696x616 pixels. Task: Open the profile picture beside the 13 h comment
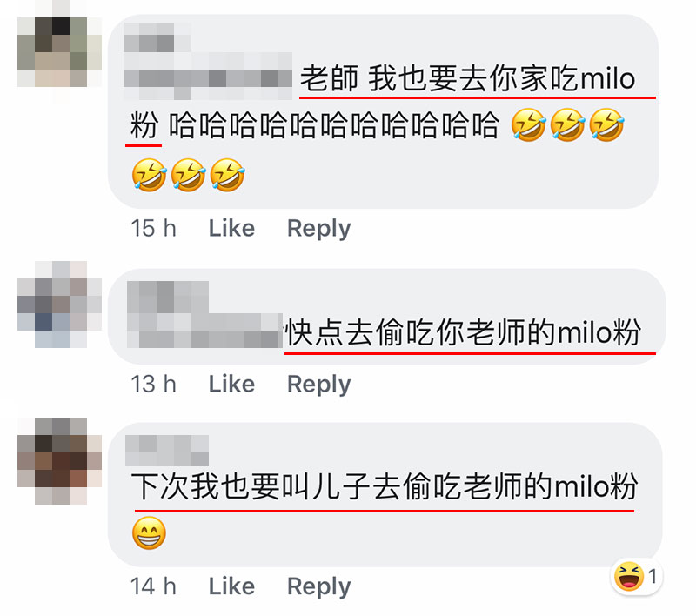pyautogui.click(x=59, y=305)
